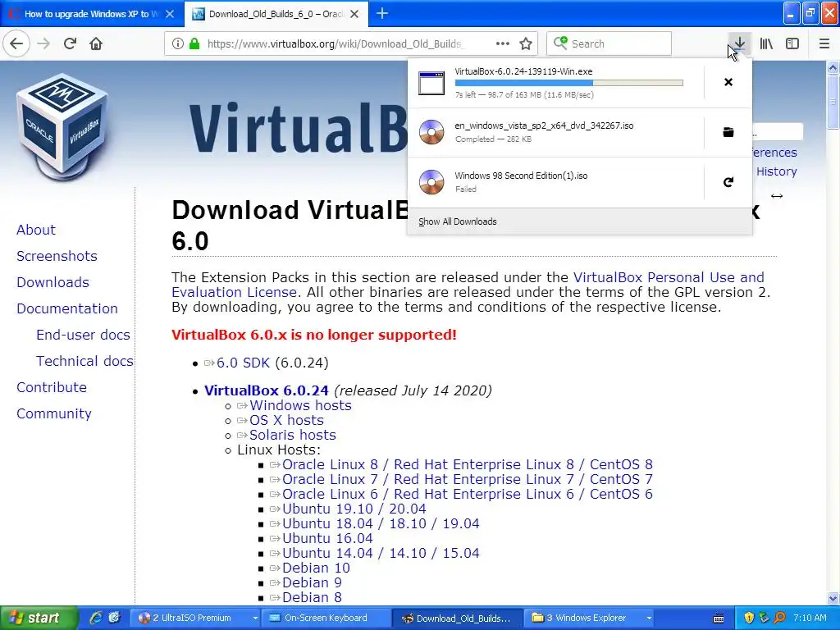Open Oracle Linux 8 / CentOS 8 link
The height and width of the screenshot is (630, 840).
click(x=467, y=464)
